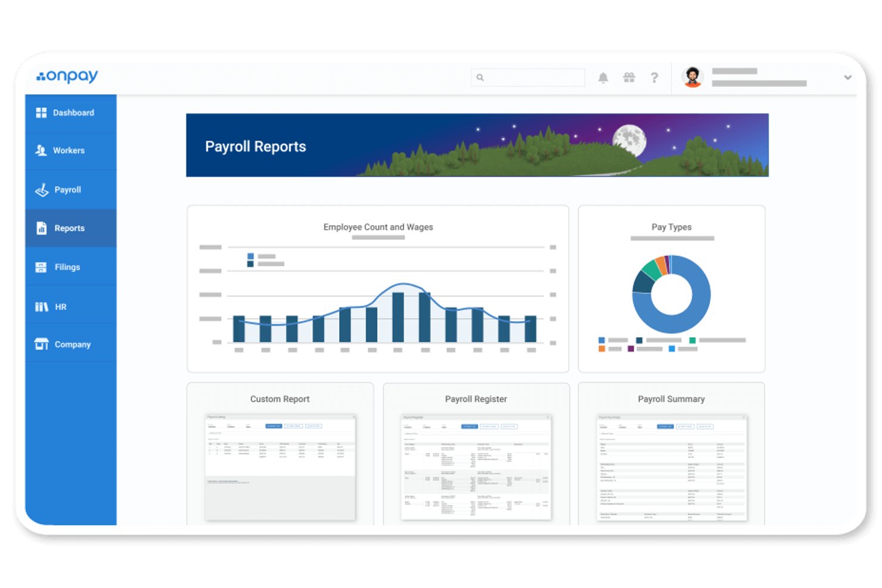The width and height of the screenshot is (882, 588).
Task: Click the "Payroll Reports" banner heading
Action: 256,147
